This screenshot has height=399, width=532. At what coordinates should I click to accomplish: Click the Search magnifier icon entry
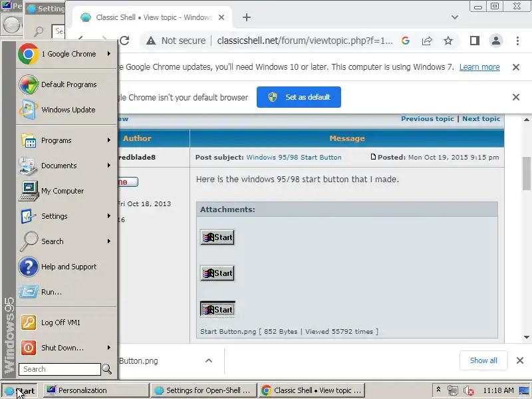click(x=28, y=241)
